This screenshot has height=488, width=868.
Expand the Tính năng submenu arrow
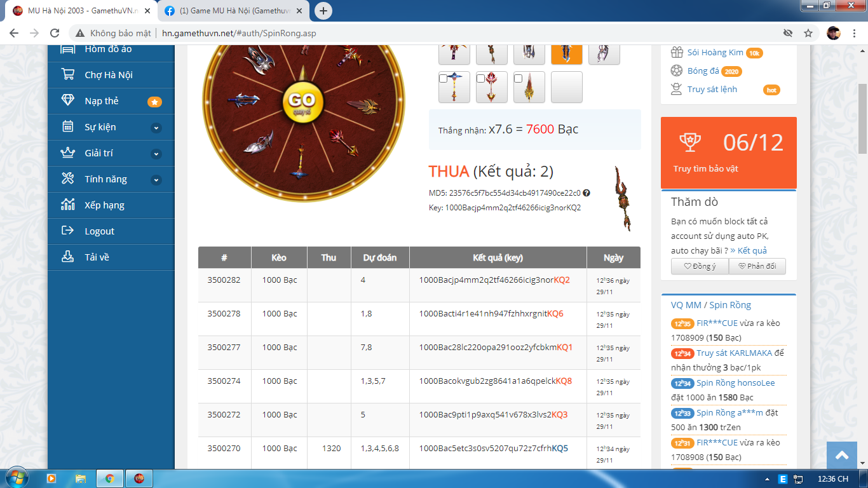[156, 180]
